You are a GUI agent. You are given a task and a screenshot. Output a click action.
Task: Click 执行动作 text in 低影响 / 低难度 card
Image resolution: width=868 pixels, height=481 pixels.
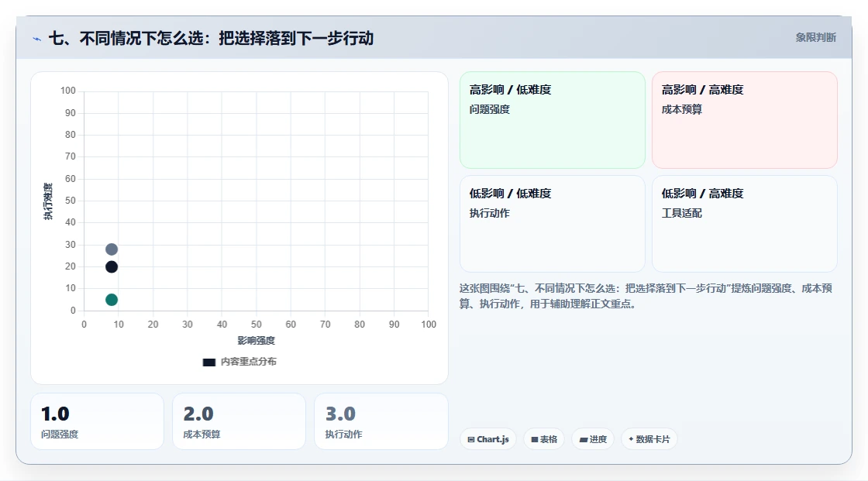(x=489, y=213)
